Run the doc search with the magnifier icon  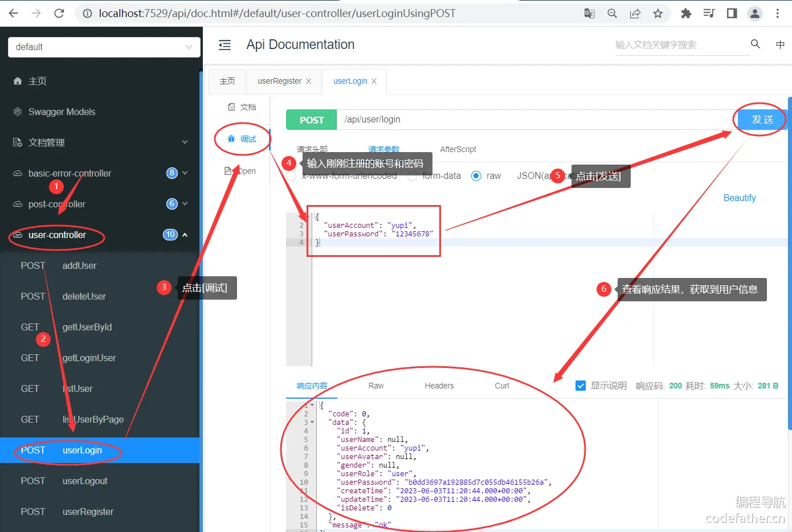[x=756, y=44]
